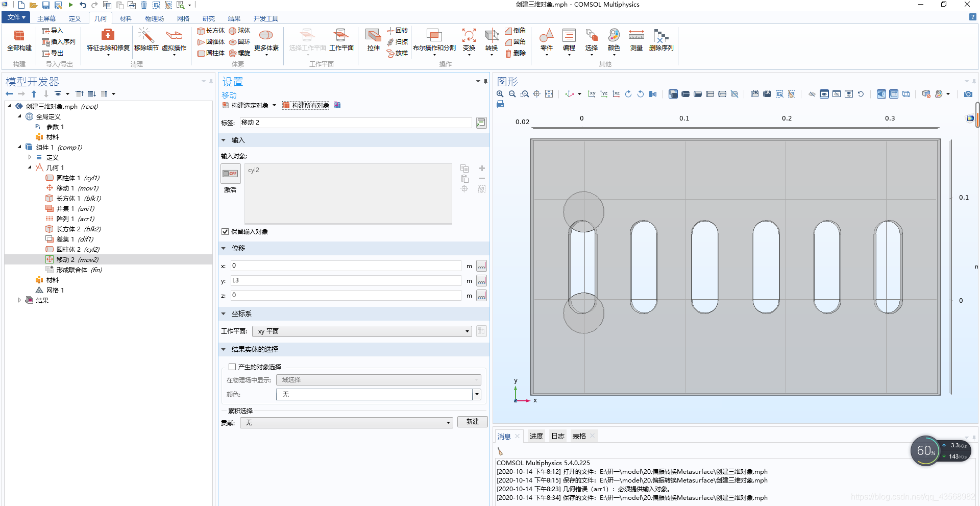This screenshot has height=506, width=980.
Task: Click the print icon in graphics panel
Action: click(500, 105)
